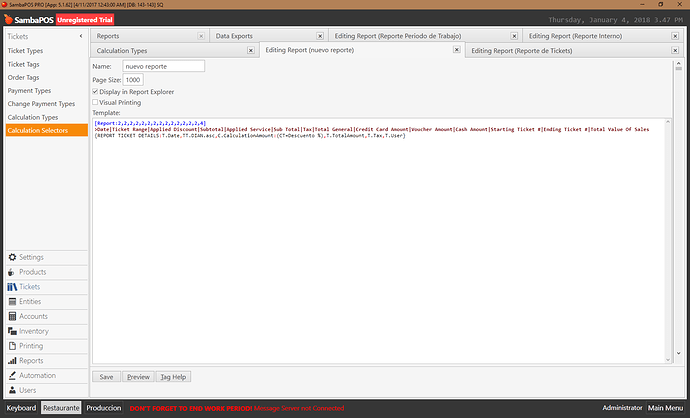Select Ticket Tags in the sidebar
This screenshot has height=418, width=690.
[23, 64]
